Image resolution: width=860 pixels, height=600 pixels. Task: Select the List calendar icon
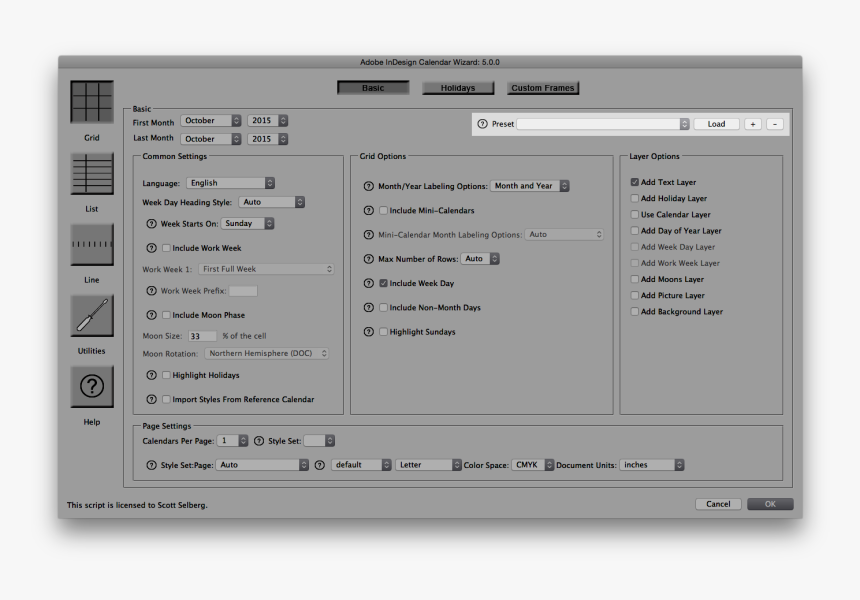pos(92,173)
